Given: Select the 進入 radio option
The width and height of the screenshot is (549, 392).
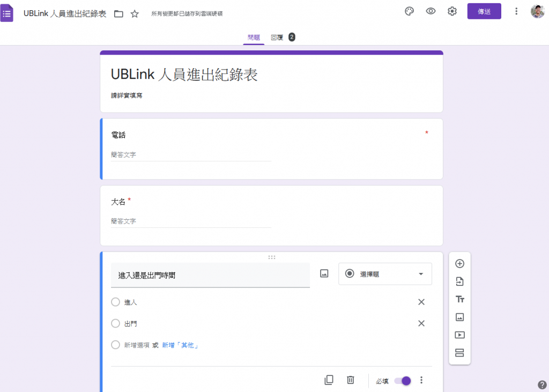Looking at the screenshot, I should tap(116, 302).
